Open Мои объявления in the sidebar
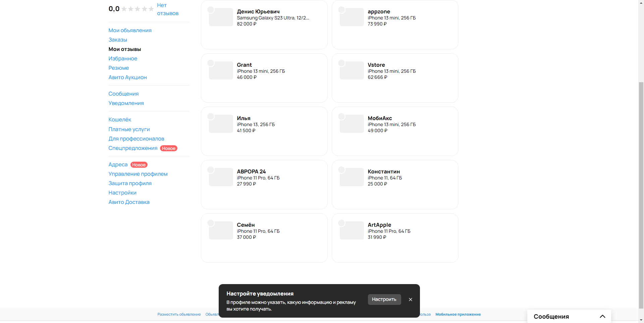Image resolution: width=644 pixels, height=323 pixels. coord(130,31)
